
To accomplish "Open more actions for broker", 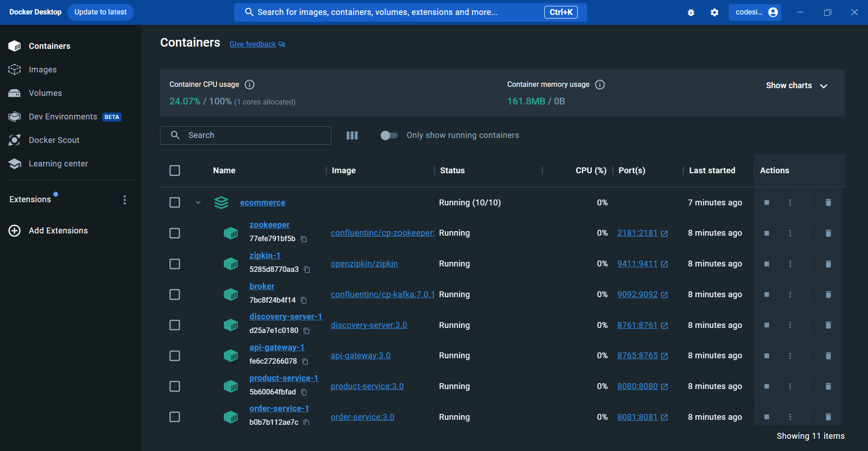I will click(x=790, y=295).
